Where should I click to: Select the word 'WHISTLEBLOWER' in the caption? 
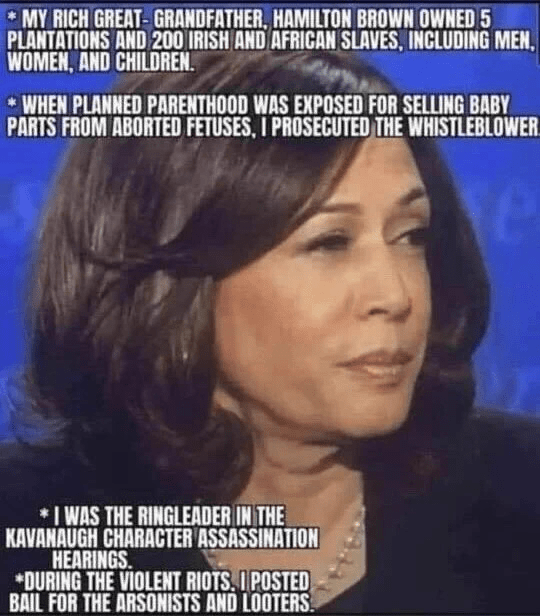[474, 127]
